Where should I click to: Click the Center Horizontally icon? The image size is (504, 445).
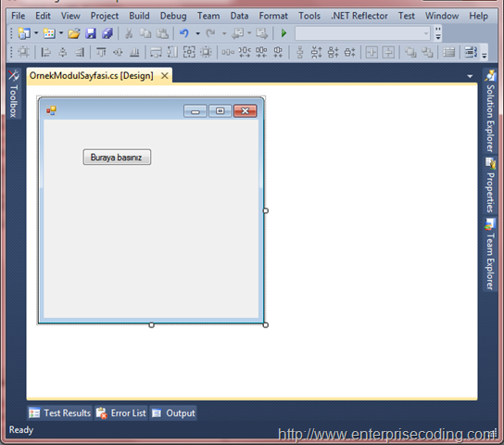coord(372,52)
